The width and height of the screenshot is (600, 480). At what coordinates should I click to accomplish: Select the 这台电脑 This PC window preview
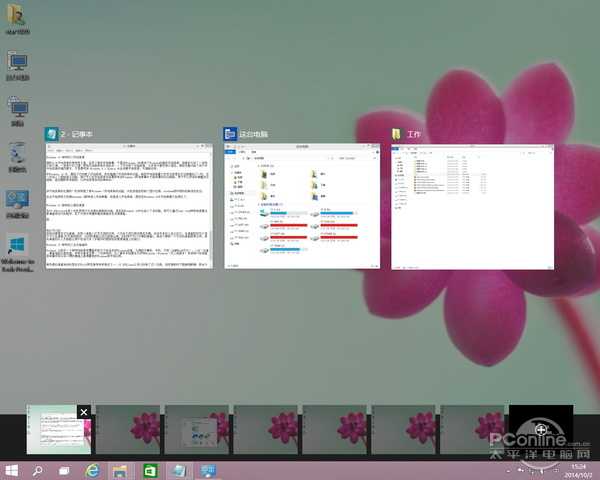(x=302, y=206)
